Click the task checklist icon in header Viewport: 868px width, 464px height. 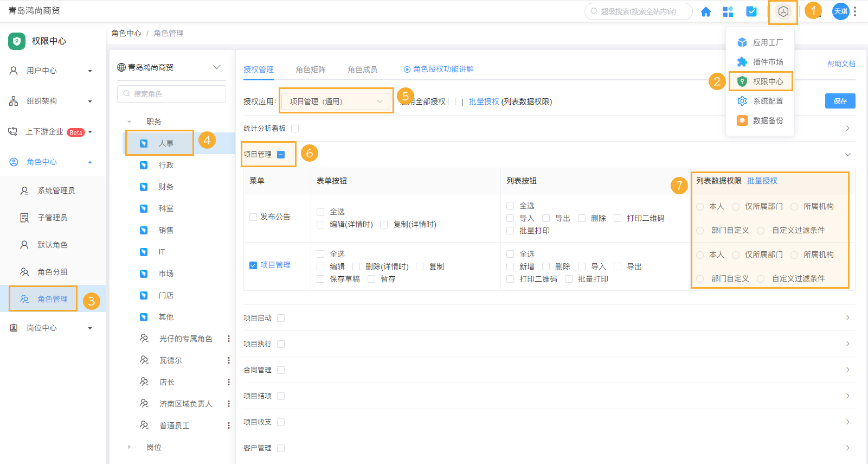pyautogui.click(x=751, y=11)
